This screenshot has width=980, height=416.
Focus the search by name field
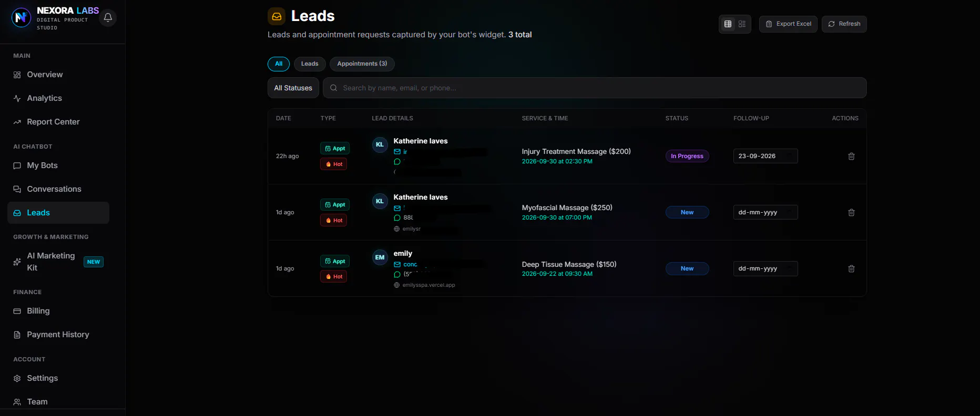point(595,88)
